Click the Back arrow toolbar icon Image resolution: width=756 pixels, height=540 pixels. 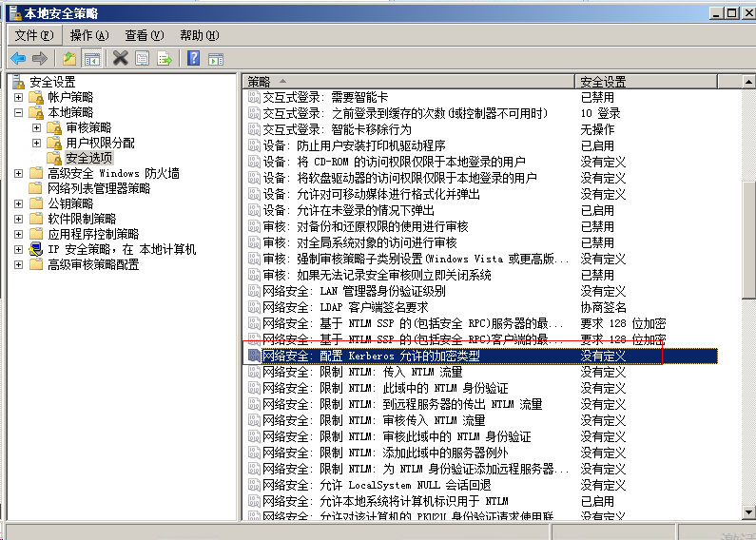click(x=18, y=59)
